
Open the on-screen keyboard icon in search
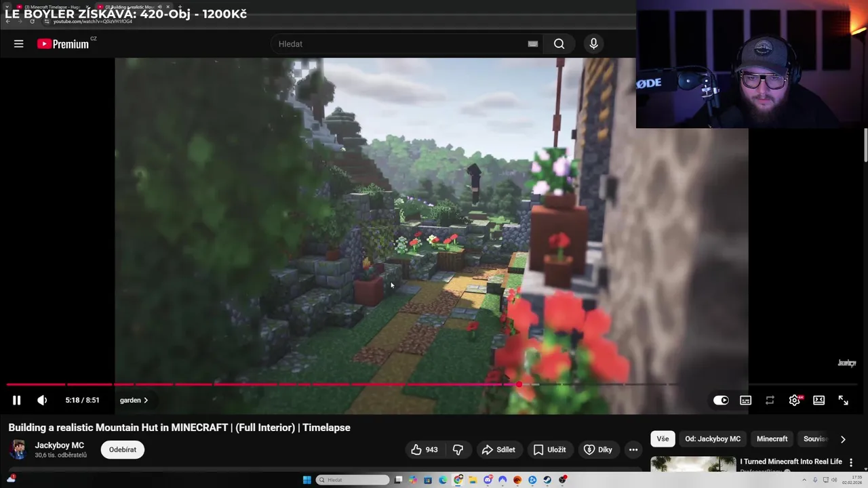[533, 44]
